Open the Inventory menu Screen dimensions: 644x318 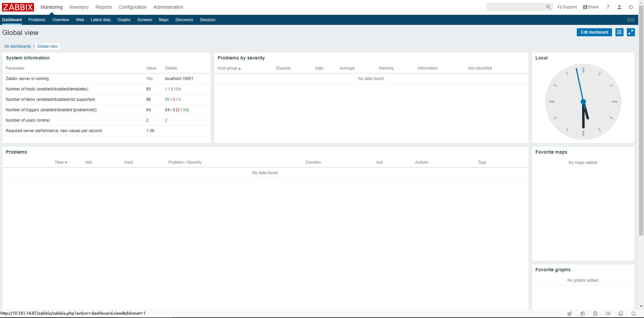click(x=79, y=7)
